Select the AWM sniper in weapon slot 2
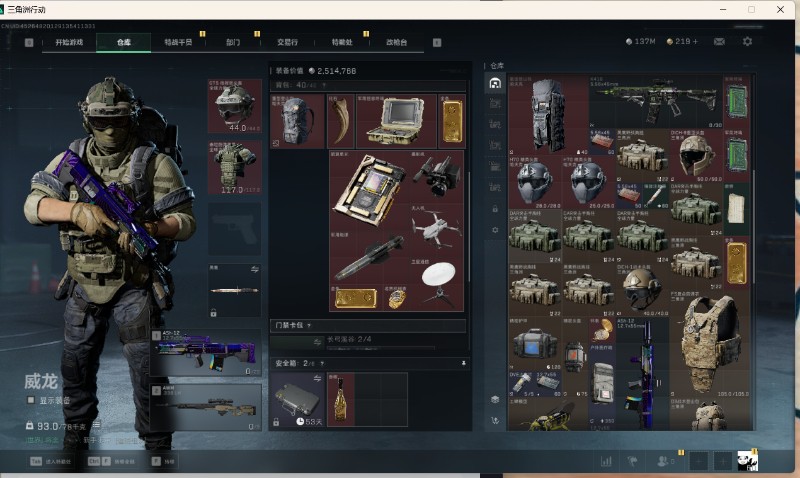The height and width of the screenshot is (478, 800). 206,407
